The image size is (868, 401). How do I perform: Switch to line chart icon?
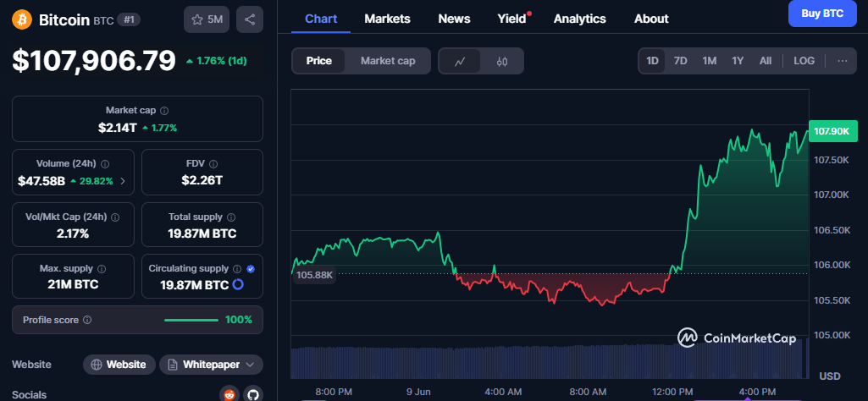(x=460, y=62)
